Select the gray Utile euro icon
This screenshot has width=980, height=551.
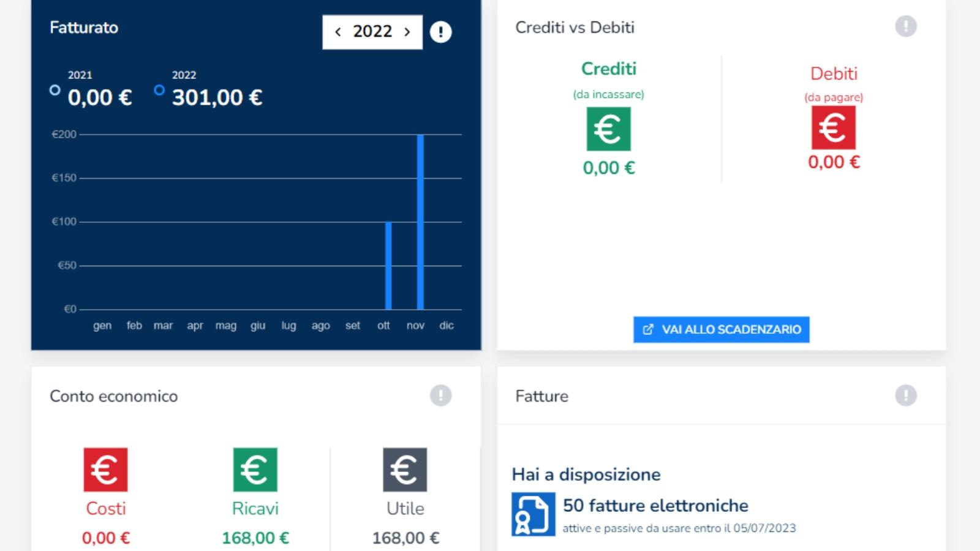click(x=405, y=470)
